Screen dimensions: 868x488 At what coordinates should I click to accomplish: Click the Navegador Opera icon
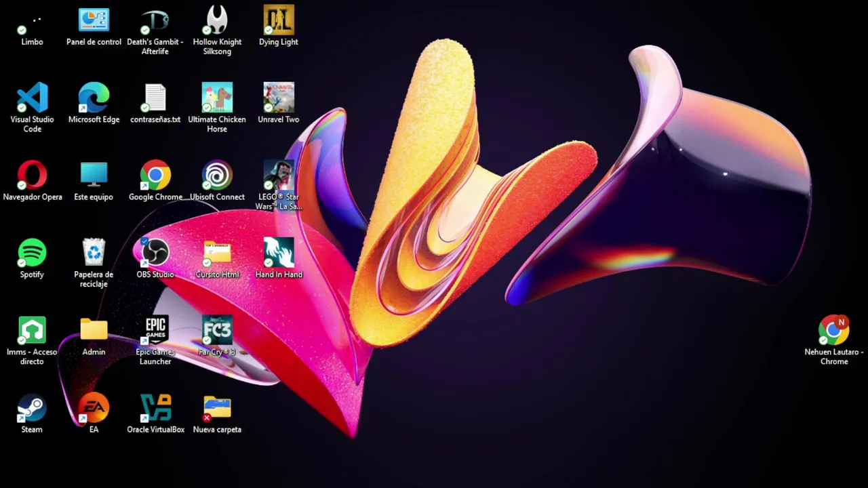[32, 182]
